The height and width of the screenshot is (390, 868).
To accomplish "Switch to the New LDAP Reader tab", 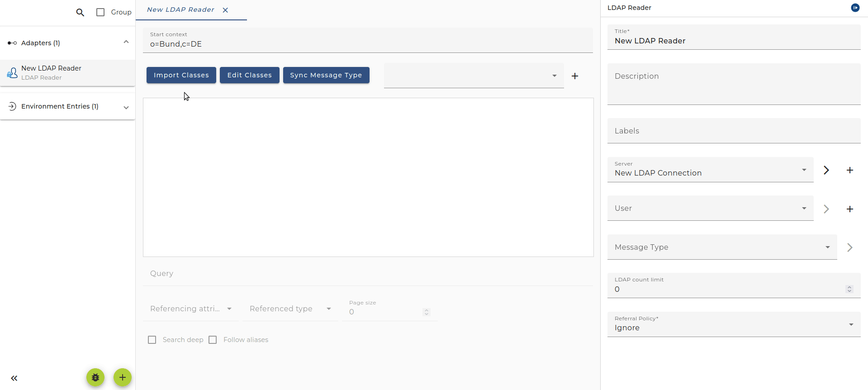I will coord(180,10).
